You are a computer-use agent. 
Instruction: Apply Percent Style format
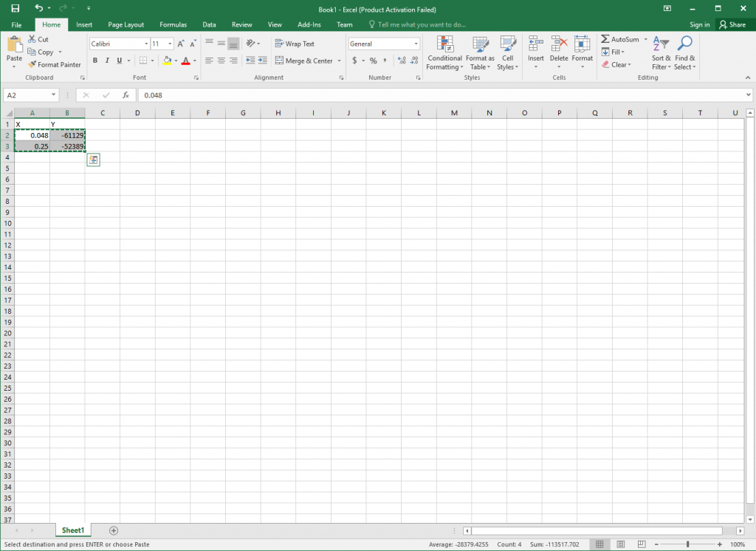(x=373, y=61)
